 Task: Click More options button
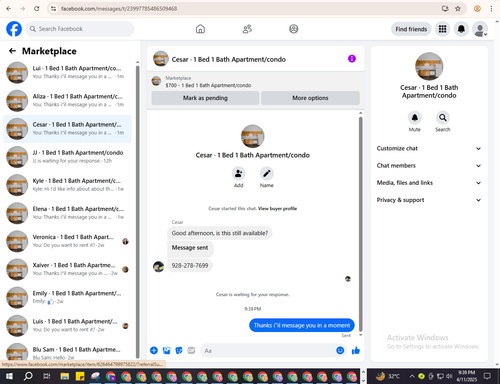pyautogui.click(x=310, y=98)
